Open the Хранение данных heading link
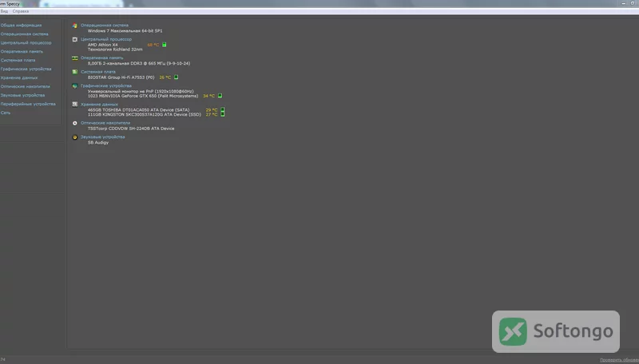Screen dimensions: 639x364 (99, 105)
